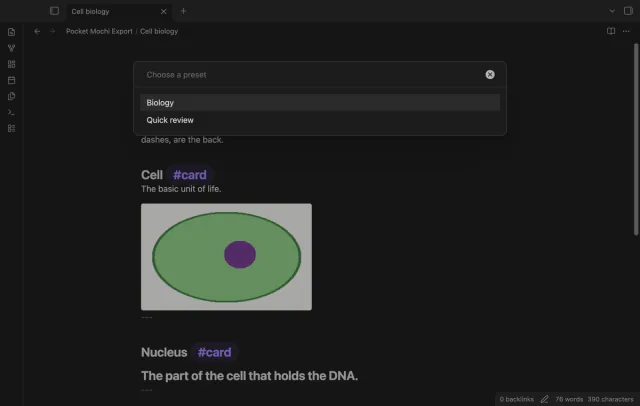Open a new tab with plus icon

(x=183, y=11)
